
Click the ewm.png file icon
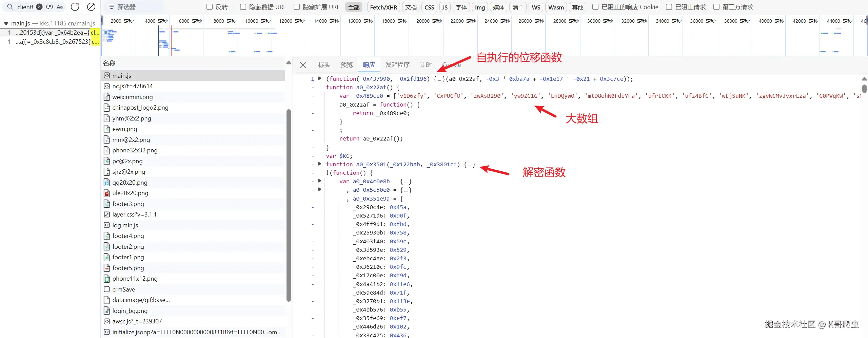[x=106, y=129]
